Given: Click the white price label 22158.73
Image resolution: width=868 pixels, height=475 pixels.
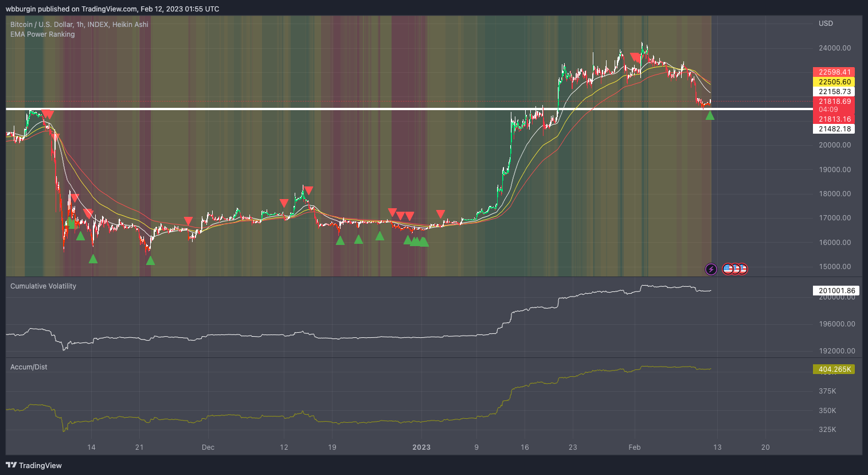Looking at the screenshot, I should (x=834, y=92).
